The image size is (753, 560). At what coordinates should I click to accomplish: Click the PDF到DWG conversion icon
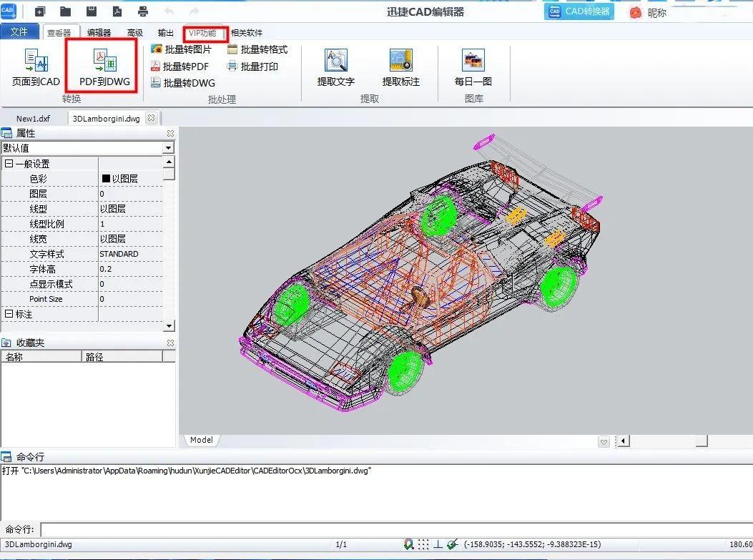click(x=104, y=62)
